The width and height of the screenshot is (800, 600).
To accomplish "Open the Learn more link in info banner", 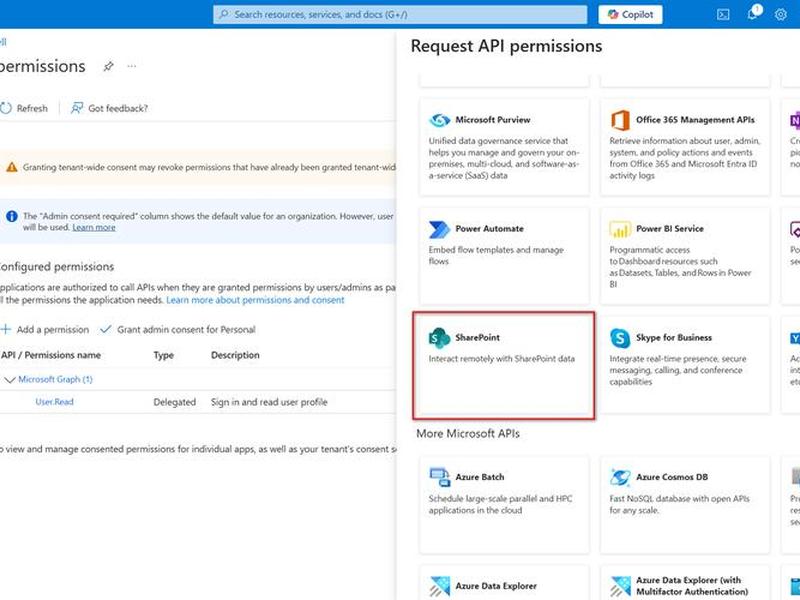I will pyautogui.click(x=94, y=228).
